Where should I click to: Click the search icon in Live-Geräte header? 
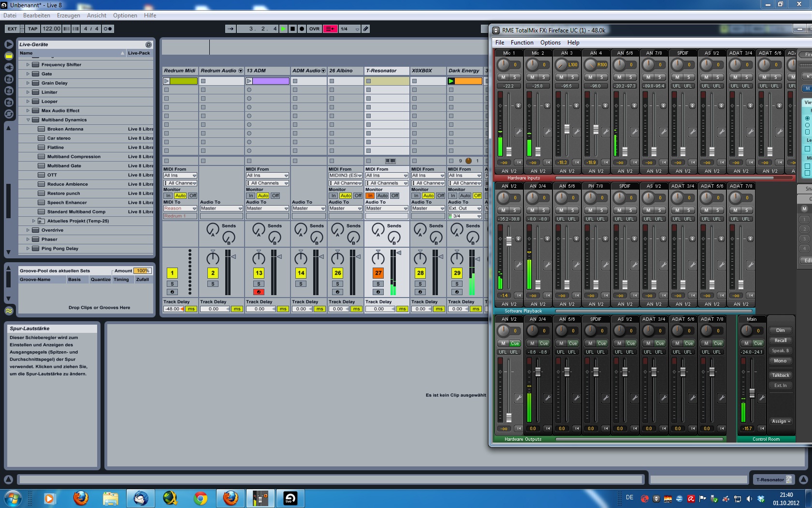tap(148, 45)
